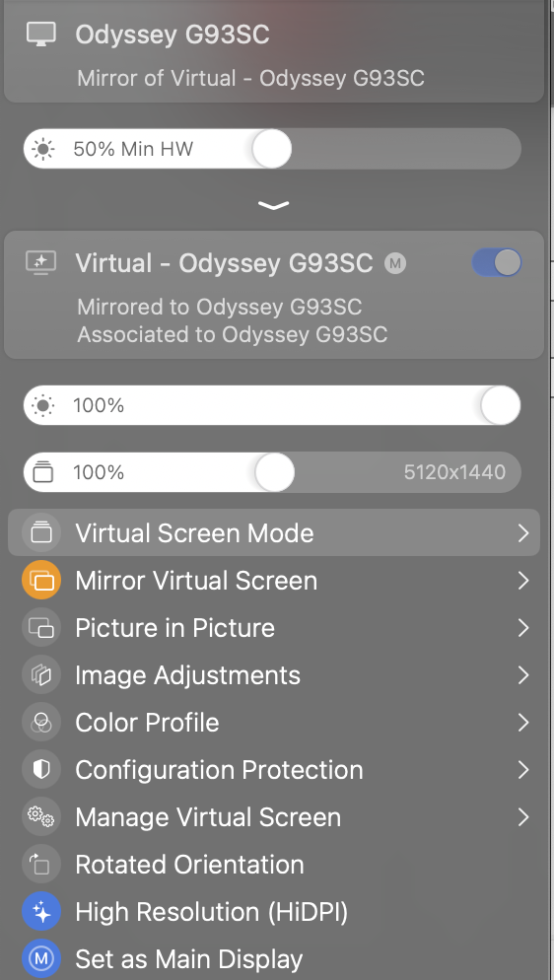Click the 50% Min HW brightness slider knob
Viewport: 554px width, 980px height.
pos(272,149)
